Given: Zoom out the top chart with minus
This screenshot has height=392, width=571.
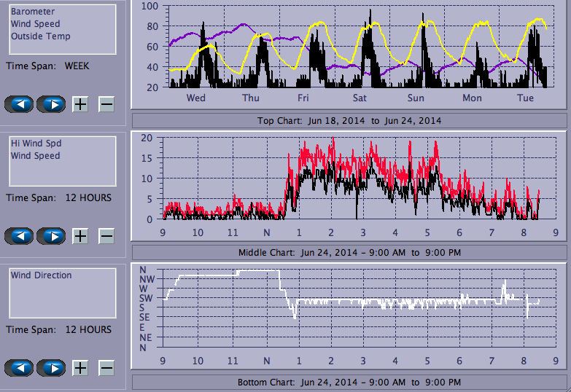Looking at the screenshot, I should (106, 104).
